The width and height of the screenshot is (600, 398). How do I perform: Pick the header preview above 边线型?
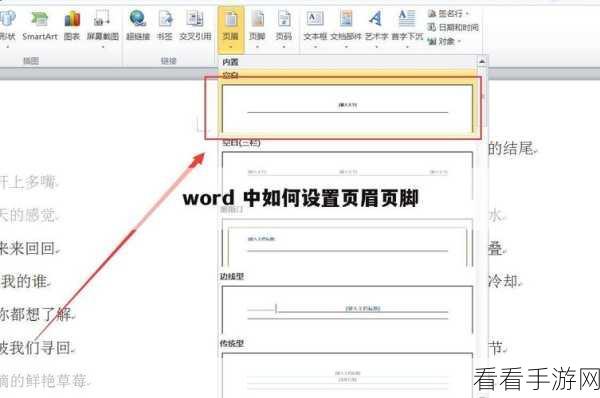(x=347, y=243)
